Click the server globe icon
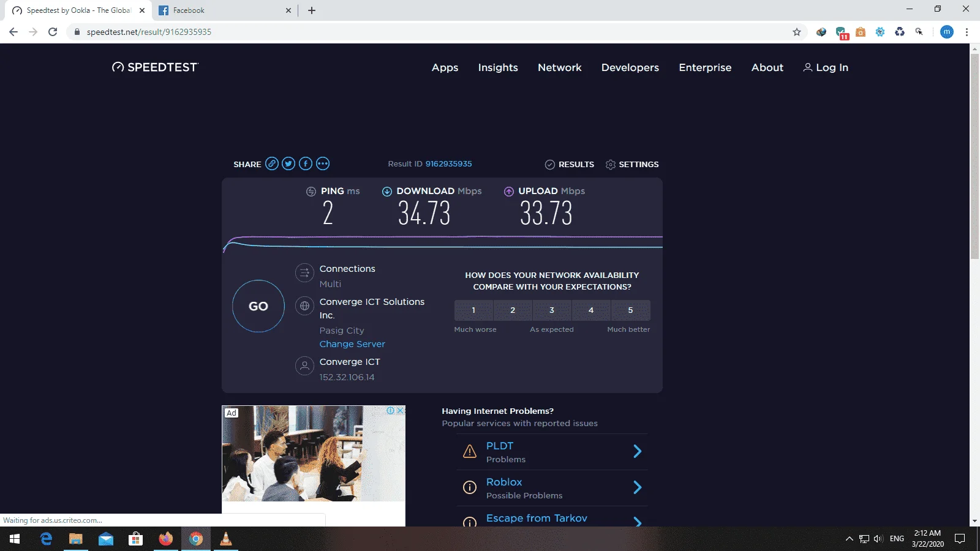This screenshot has height=551, width=980. (x=304, y=305)
